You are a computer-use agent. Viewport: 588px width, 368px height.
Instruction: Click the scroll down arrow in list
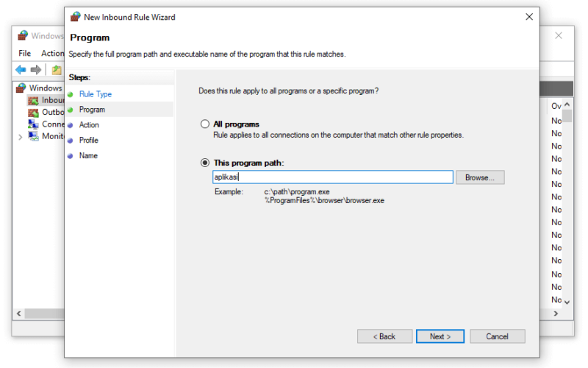(567, 302)
